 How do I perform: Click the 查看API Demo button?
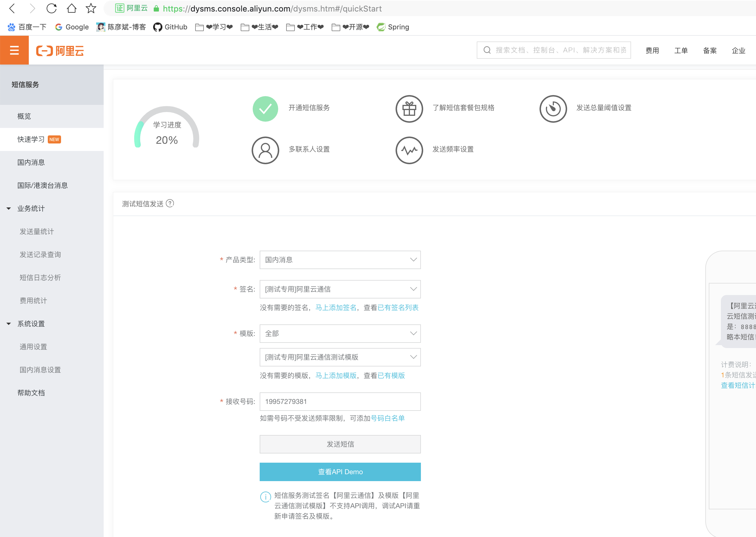[340, 472]
